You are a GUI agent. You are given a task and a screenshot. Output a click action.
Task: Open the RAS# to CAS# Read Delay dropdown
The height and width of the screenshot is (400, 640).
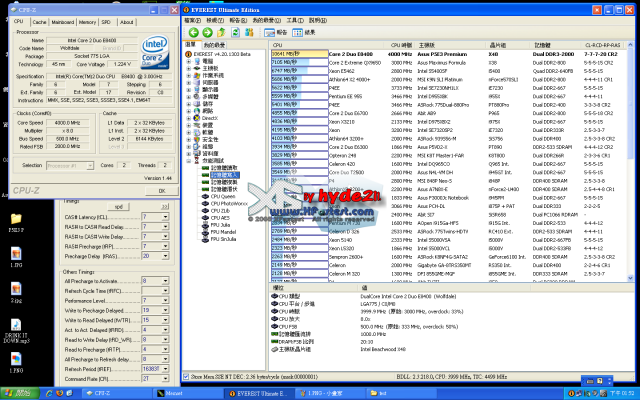click(165, 227)
